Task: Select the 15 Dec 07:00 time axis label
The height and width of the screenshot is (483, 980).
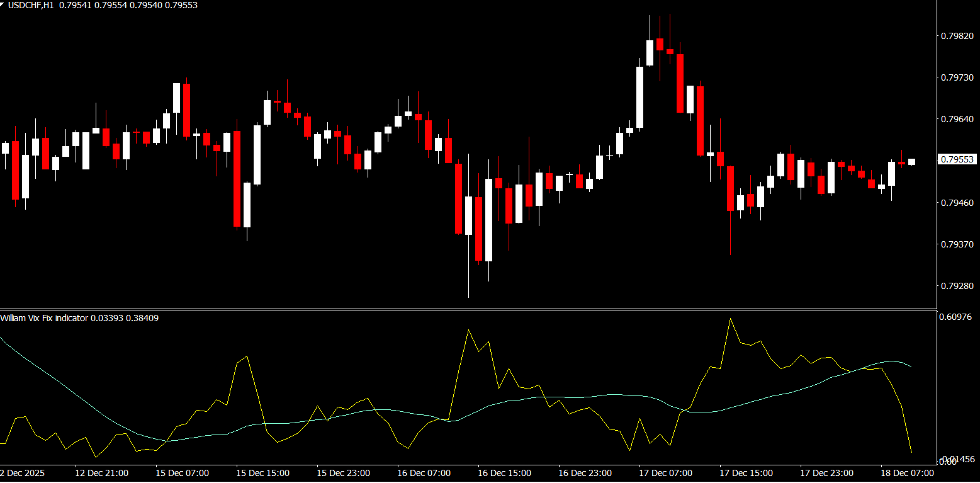Action: tap(183, 473)
